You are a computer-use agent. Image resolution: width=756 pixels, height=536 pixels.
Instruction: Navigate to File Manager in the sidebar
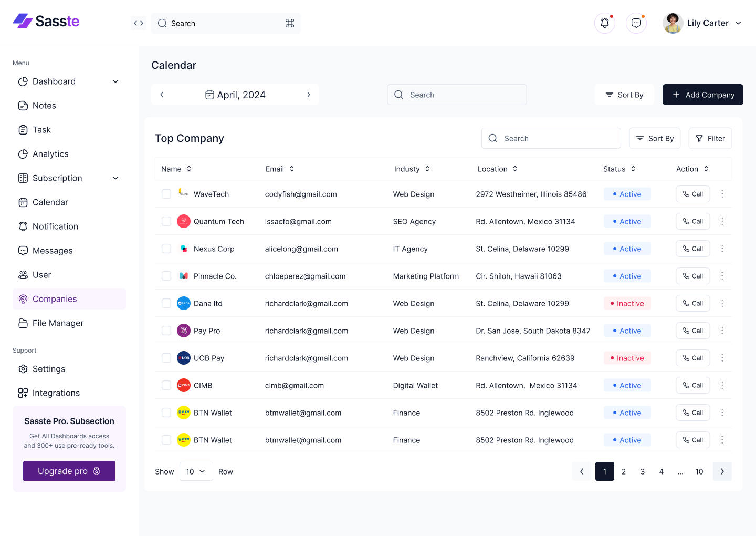pos(57,323)
